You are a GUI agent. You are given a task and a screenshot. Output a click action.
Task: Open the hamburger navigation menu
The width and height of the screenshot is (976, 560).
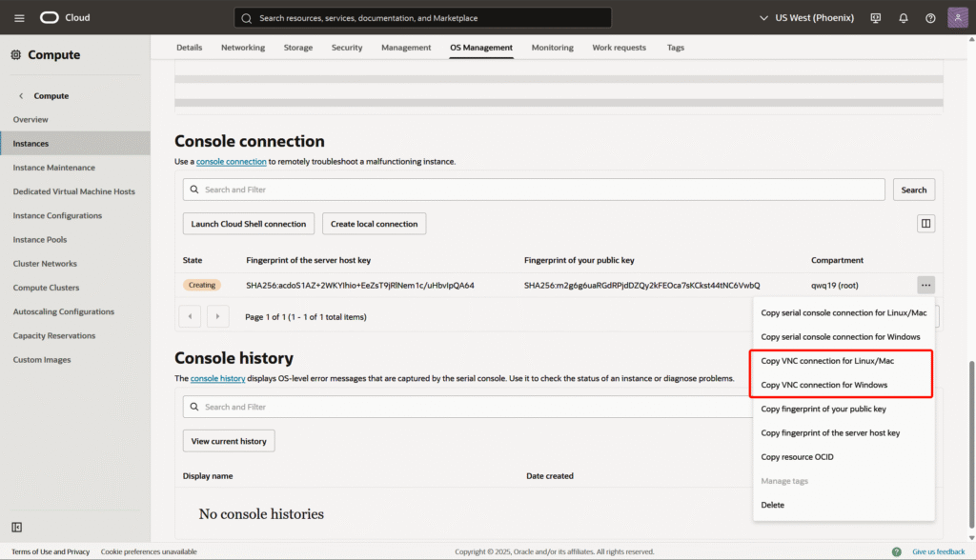[19, 18]
